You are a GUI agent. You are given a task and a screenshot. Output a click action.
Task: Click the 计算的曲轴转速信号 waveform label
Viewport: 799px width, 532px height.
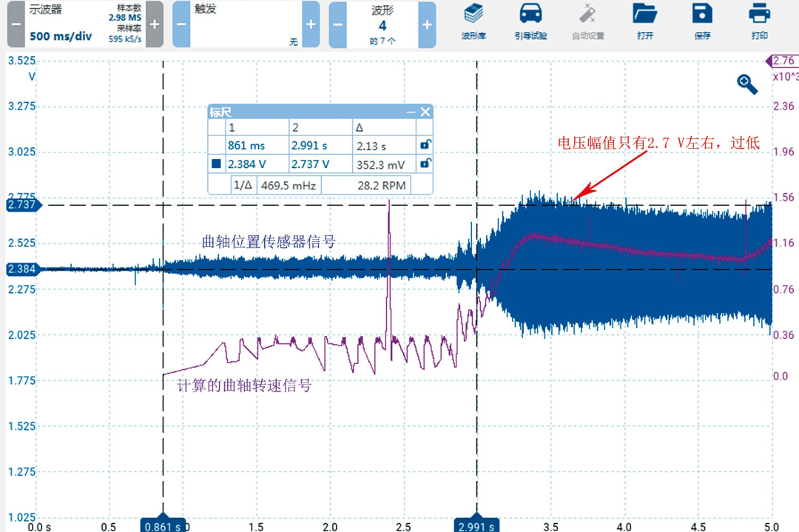[244, 385]
